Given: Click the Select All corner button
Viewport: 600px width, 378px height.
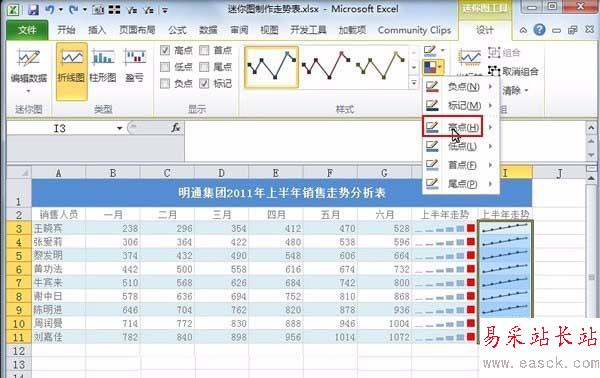Looking at the screenshot, I should tap(19, 173).
